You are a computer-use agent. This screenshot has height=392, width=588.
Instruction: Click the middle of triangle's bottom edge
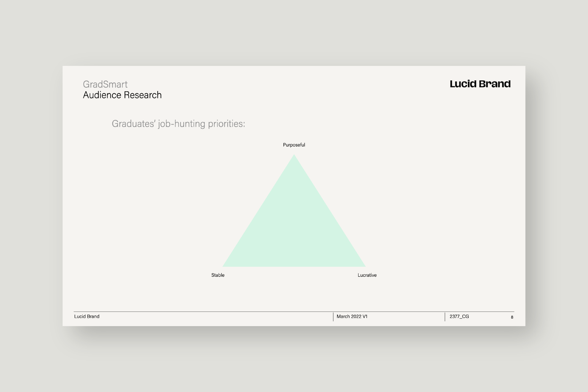coord(294,266)
